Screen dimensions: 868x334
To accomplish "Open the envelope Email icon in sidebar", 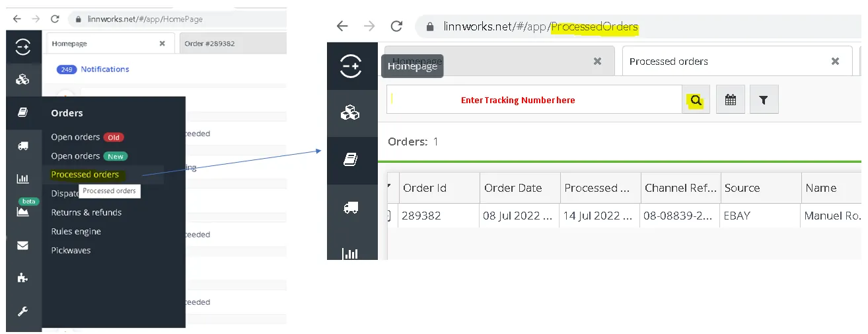I will click(x=23, y=245).
